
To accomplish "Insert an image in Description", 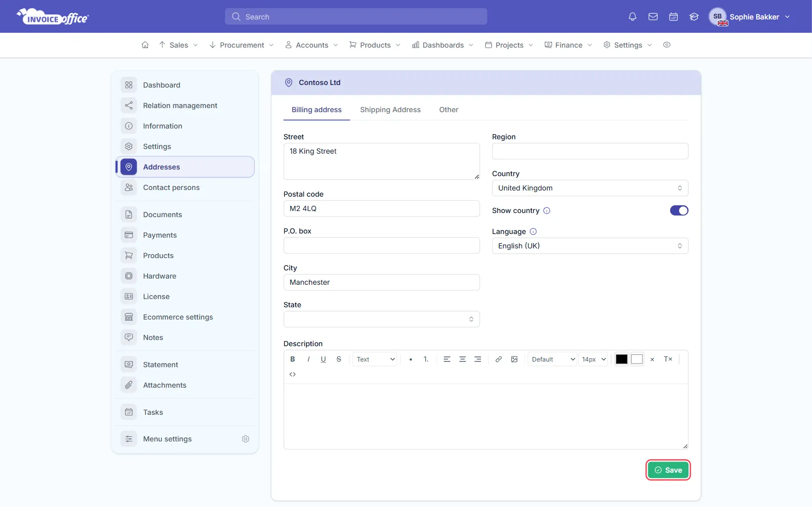I will point(514,359).
